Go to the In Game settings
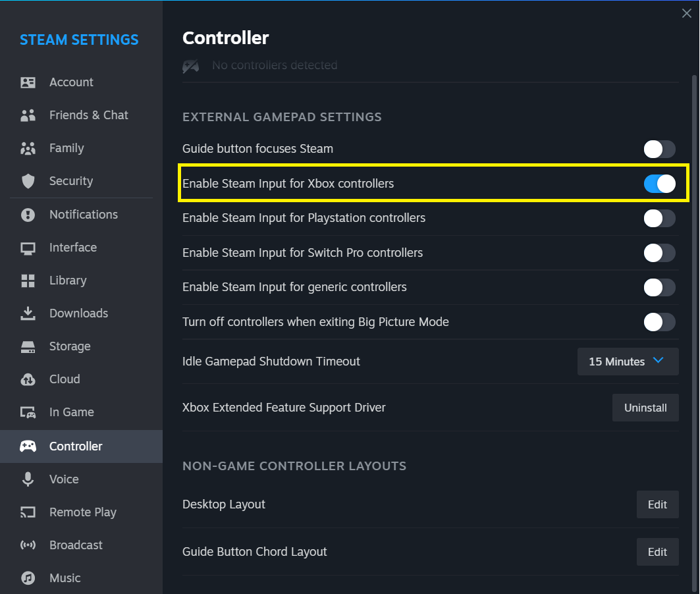The width and height of the screenshot is (700, 594). pyautogui.click(x=71, y=412)
